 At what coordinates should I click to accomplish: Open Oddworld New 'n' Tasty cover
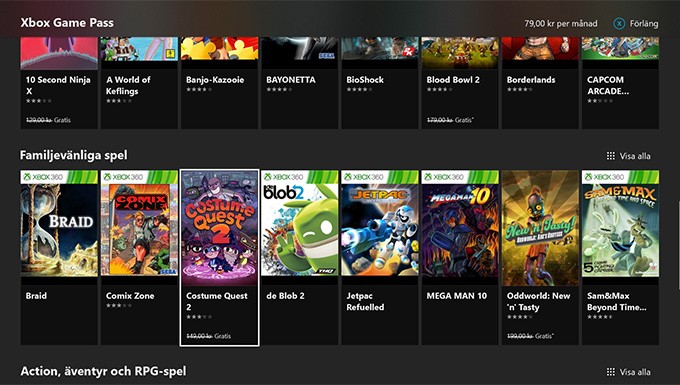click(540, 228)
